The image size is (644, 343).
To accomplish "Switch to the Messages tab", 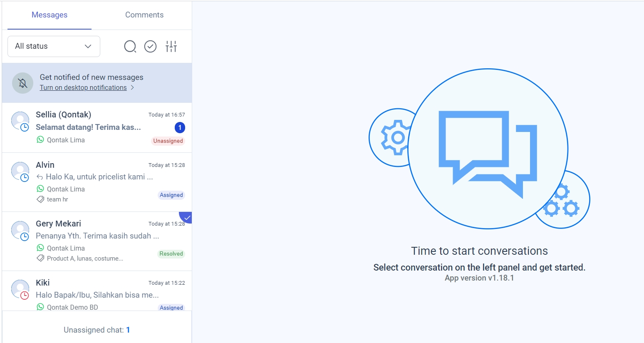I will click(x=50, y=15).
